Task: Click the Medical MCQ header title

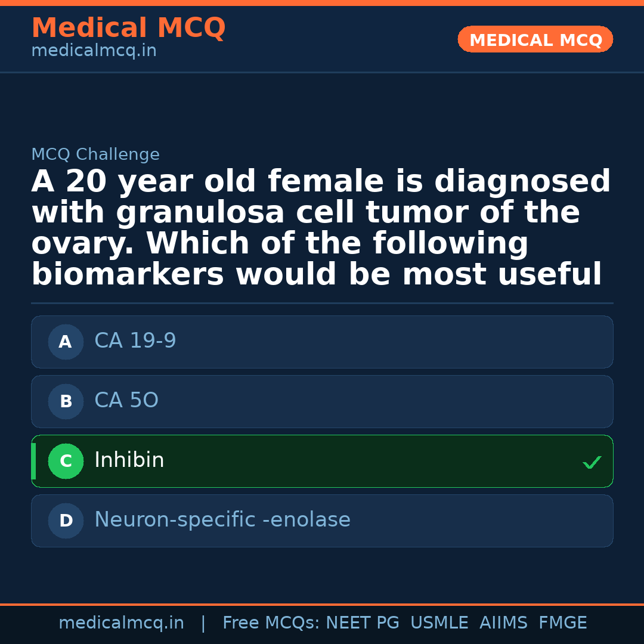Action: pos(128,28)
